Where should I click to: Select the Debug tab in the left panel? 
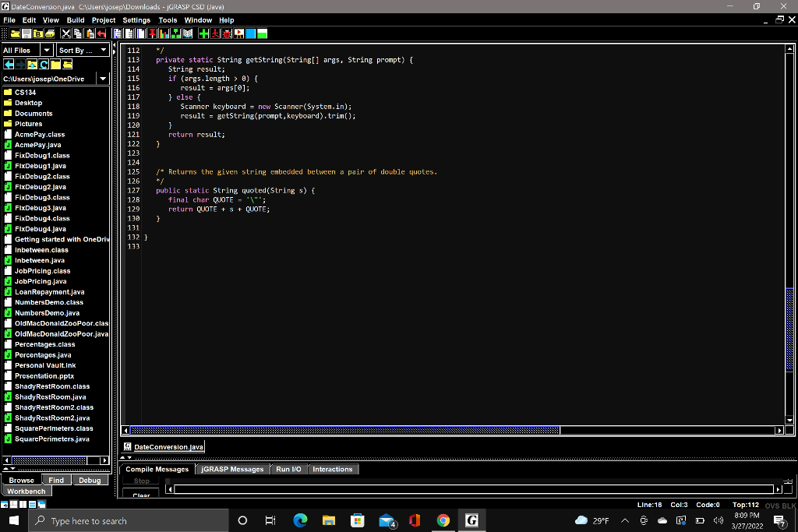pyautogui.click(x=90, y=481)
